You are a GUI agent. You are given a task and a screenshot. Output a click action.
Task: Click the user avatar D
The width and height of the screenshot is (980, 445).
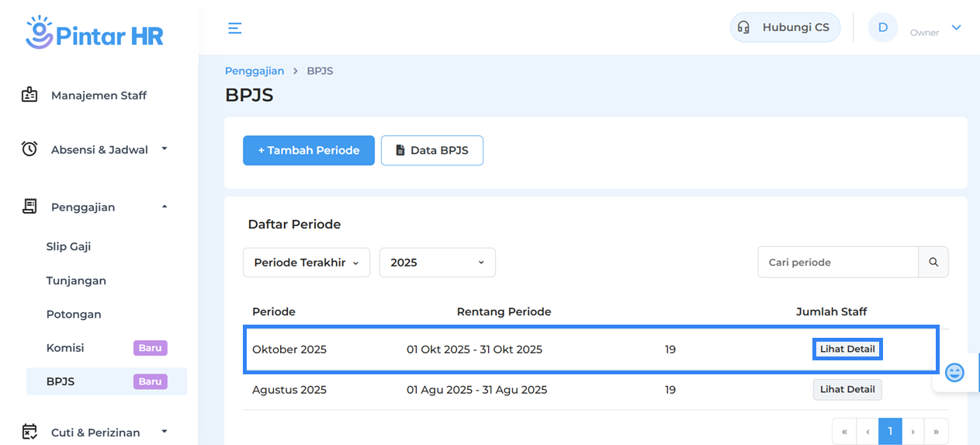pos(882,28)
